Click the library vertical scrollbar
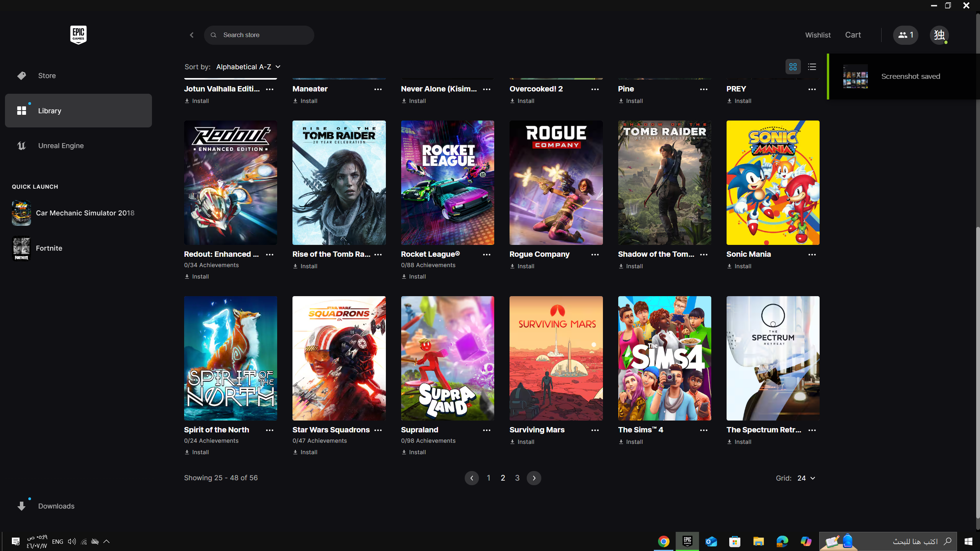Viewport: 980px width, 551px height. (x=977, y=373)
